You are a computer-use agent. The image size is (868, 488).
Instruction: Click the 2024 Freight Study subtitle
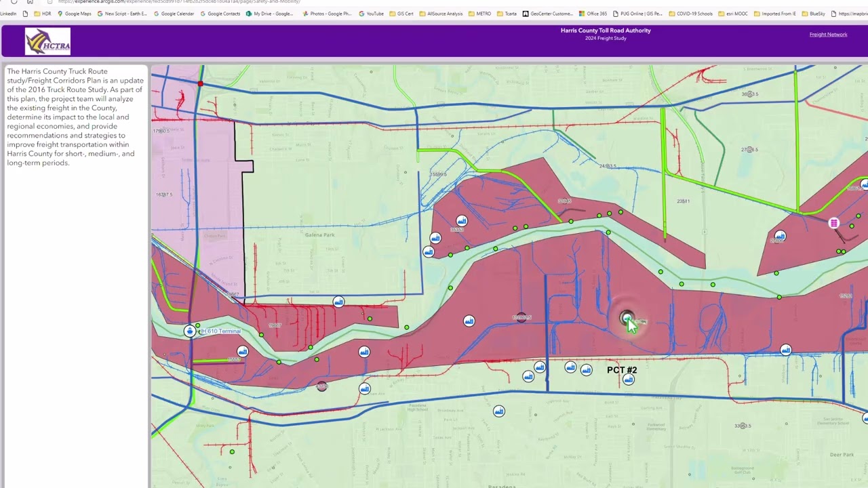[606, 38]
